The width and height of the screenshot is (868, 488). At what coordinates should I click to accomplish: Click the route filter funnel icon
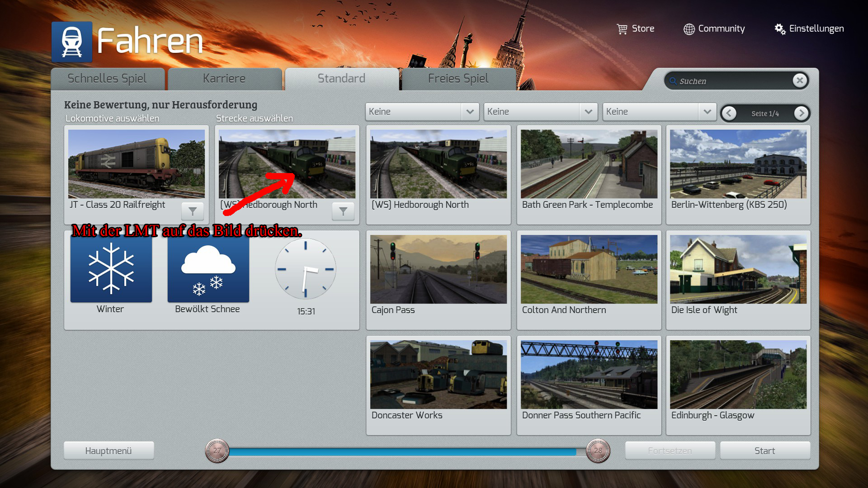point(343,211)
